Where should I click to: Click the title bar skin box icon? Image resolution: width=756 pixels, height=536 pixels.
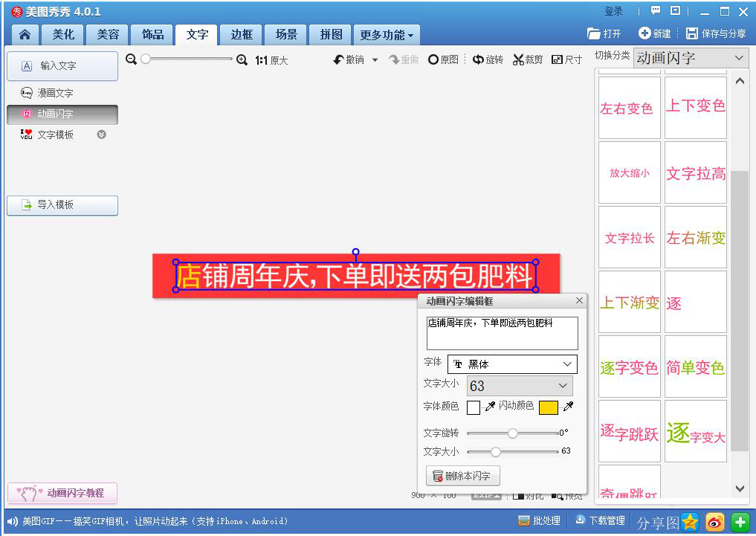676,10
